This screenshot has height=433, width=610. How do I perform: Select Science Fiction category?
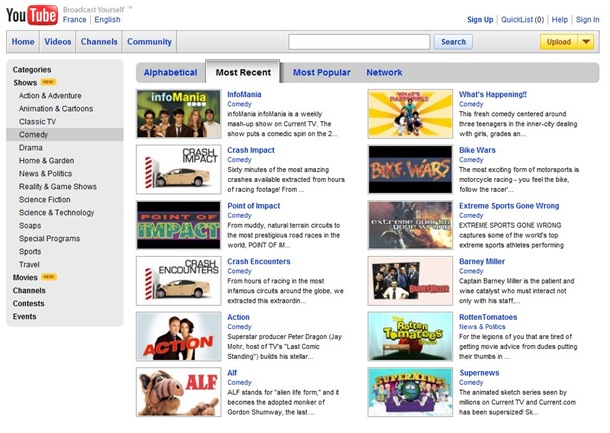click(45, 200)
